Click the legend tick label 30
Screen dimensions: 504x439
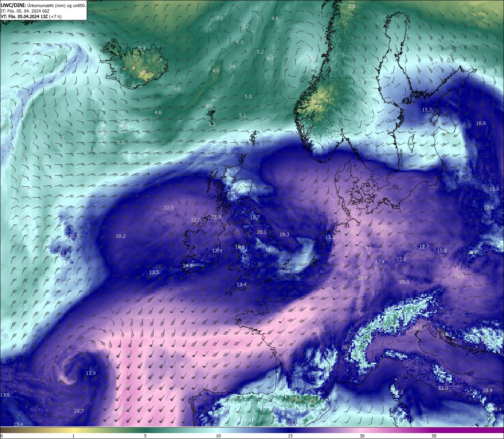coord(362,436)
